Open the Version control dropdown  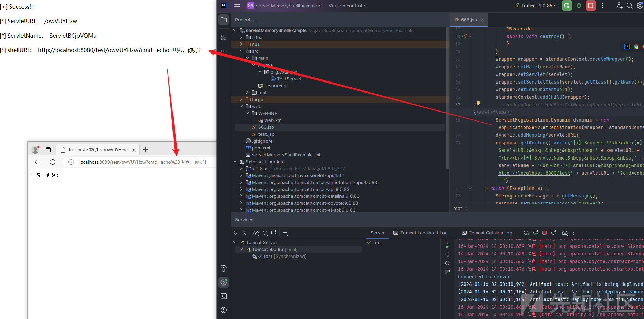pyautogui.click(x=348, y=6)
